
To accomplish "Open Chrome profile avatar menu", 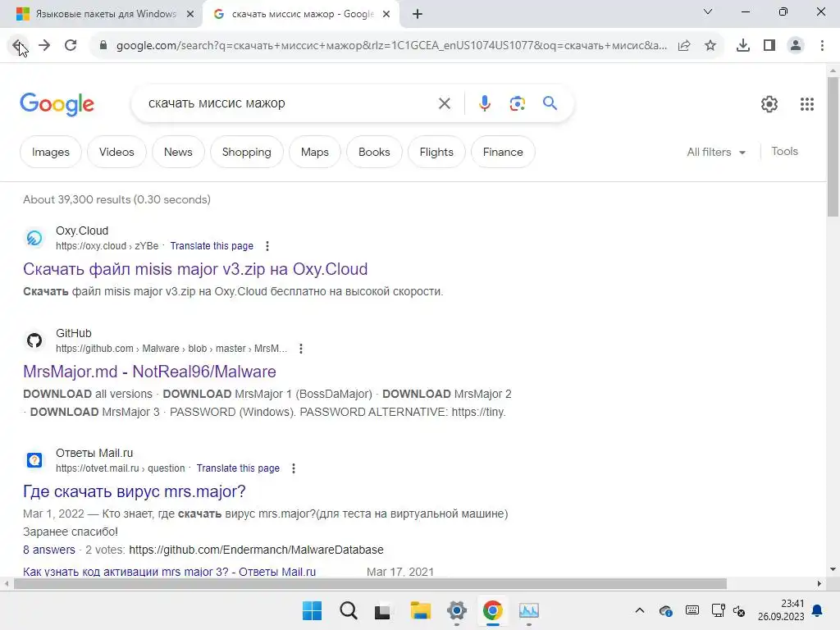I will (x=796, y=46).
